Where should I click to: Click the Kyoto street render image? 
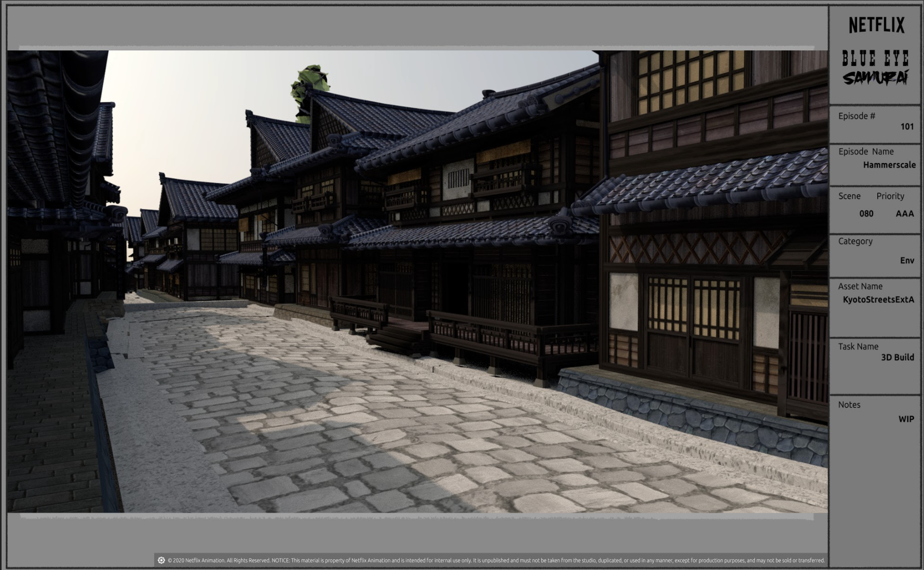(417, 281)
